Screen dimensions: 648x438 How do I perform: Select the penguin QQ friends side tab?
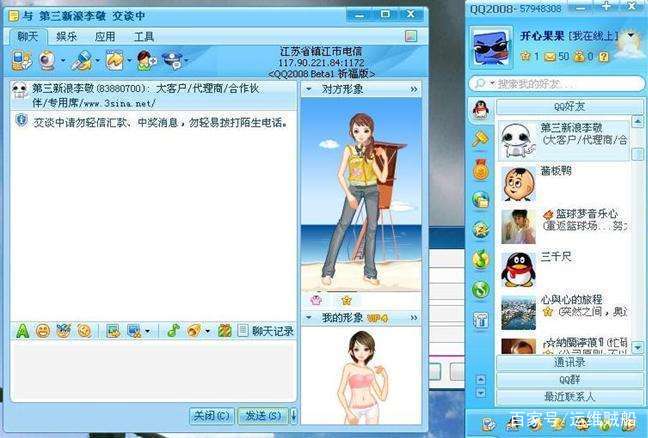coord(481,110)
